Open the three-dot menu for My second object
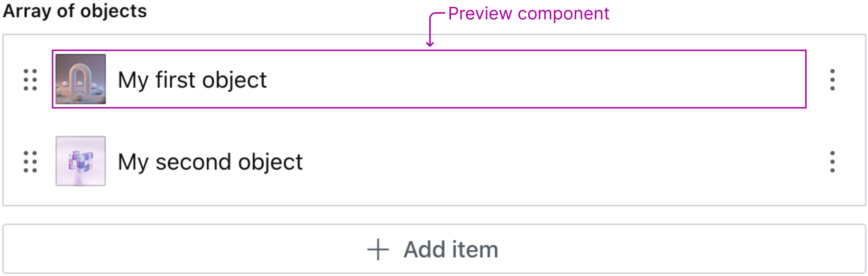868x276 pixels. pos(832,162)
